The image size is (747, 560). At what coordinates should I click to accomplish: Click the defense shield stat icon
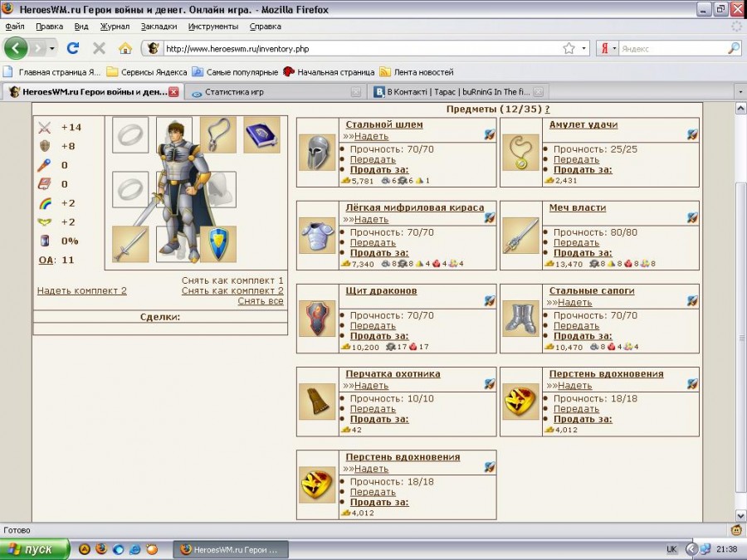tap(44, 146)
